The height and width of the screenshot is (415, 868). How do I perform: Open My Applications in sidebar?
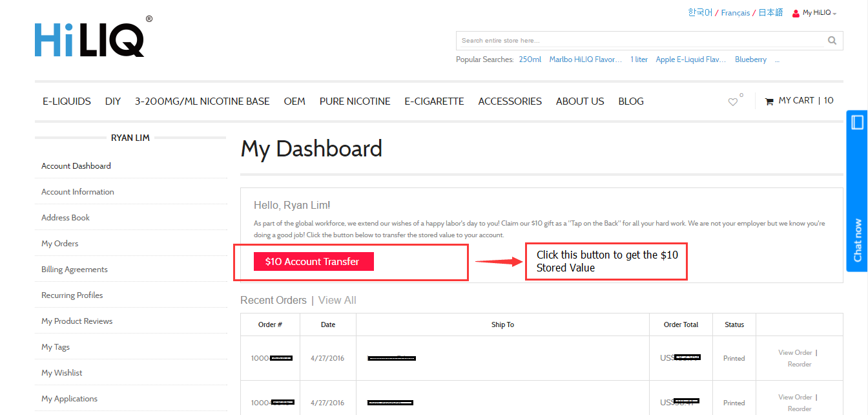pos(70,399)
